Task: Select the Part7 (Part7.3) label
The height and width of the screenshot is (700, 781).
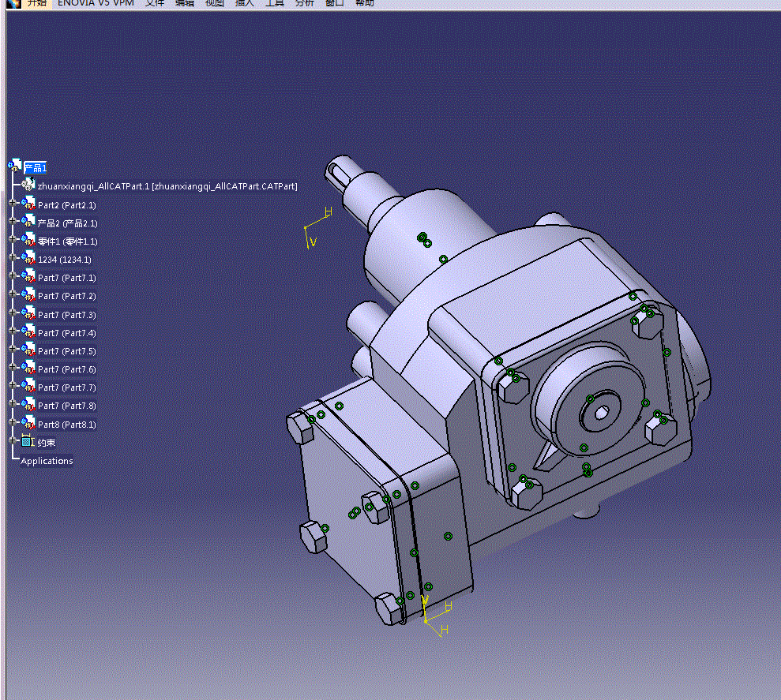Action: click(67, 315)
